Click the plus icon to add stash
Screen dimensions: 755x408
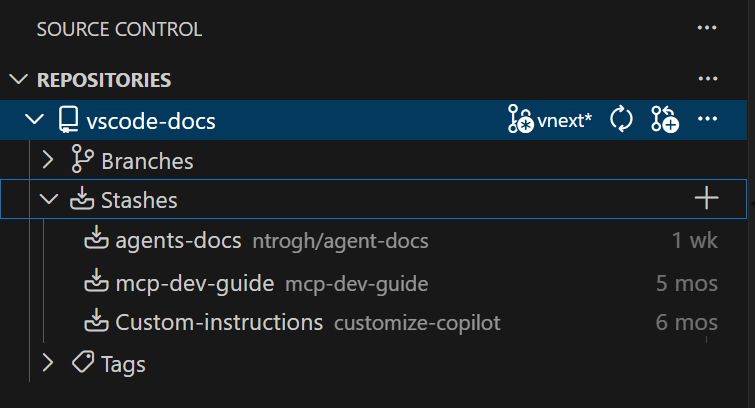point(706,199)
